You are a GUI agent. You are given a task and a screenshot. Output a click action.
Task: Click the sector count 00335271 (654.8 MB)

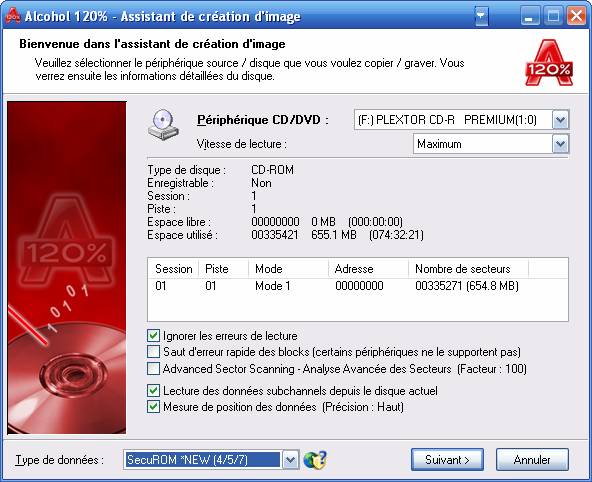click(x=467, y=286)
